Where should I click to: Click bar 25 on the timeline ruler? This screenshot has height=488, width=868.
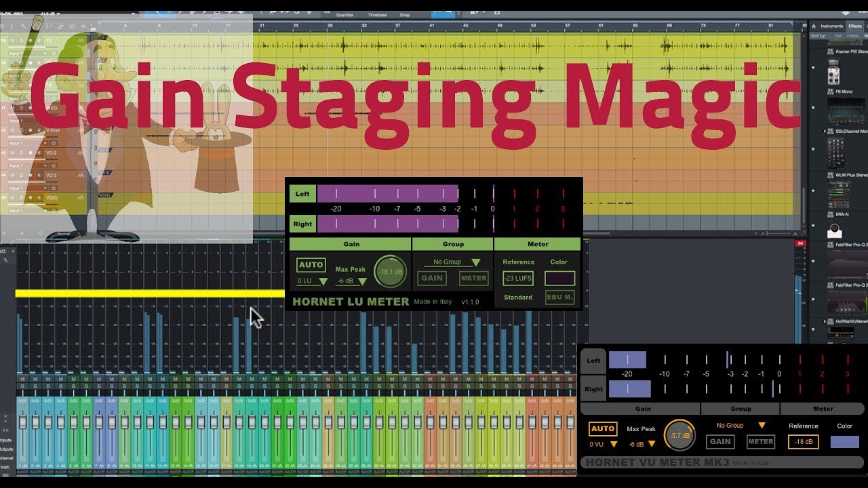click(x=296, y=26)
